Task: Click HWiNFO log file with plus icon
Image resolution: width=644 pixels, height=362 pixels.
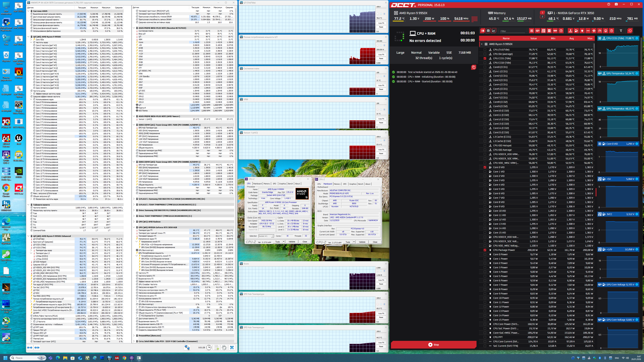Action: click(x=217, y=347)
